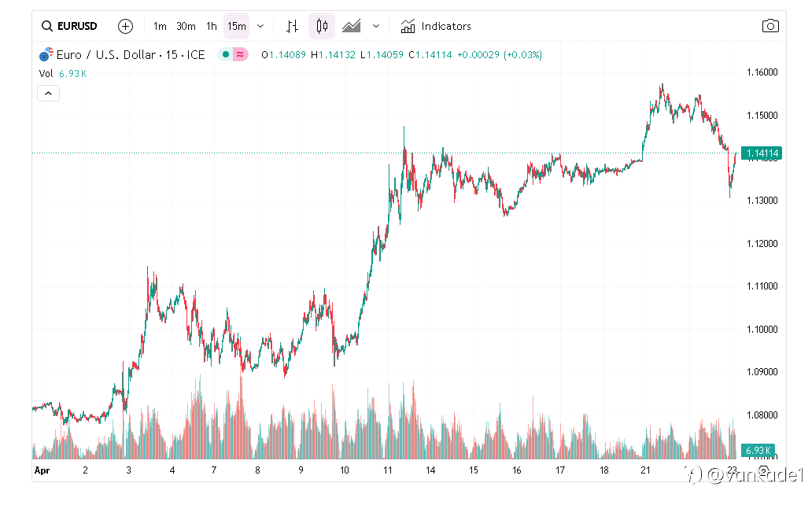Click the 1.11000 price axis label
Image resolution: width=812 pixels, height=505 pixels.
tap(762, 286)
